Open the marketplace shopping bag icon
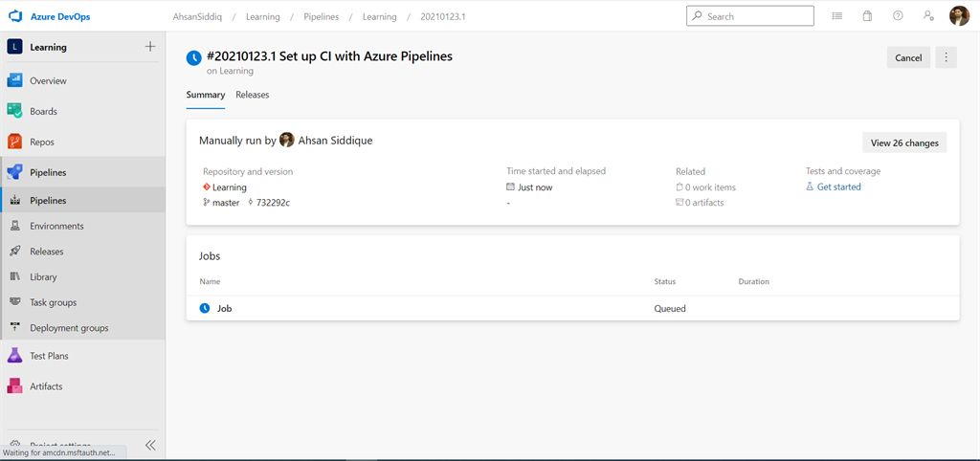The image size is (980, 461). click(867, 16)
